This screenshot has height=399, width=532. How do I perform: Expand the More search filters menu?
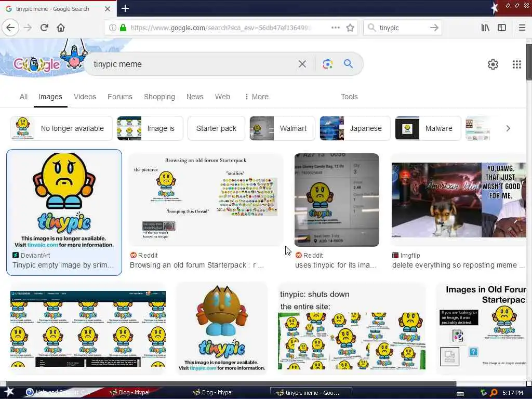(x=257, y=97)
